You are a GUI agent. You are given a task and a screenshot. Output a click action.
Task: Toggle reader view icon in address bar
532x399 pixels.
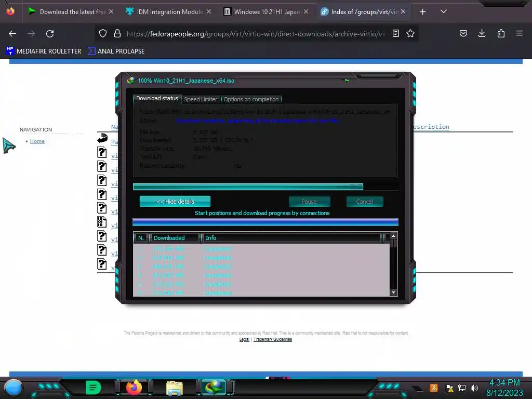click(x=395, y=33)
